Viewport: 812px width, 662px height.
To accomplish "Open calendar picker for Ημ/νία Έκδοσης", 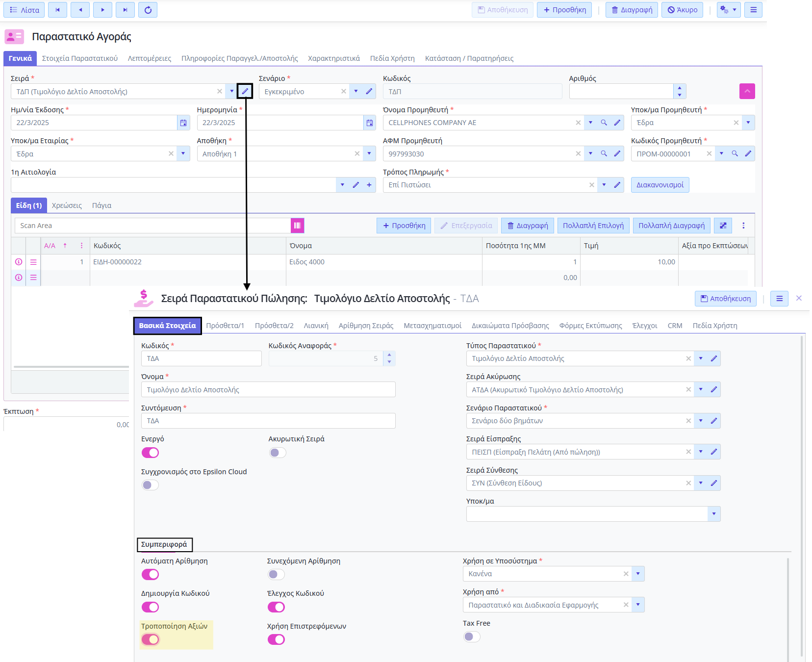I will [183, 123].
